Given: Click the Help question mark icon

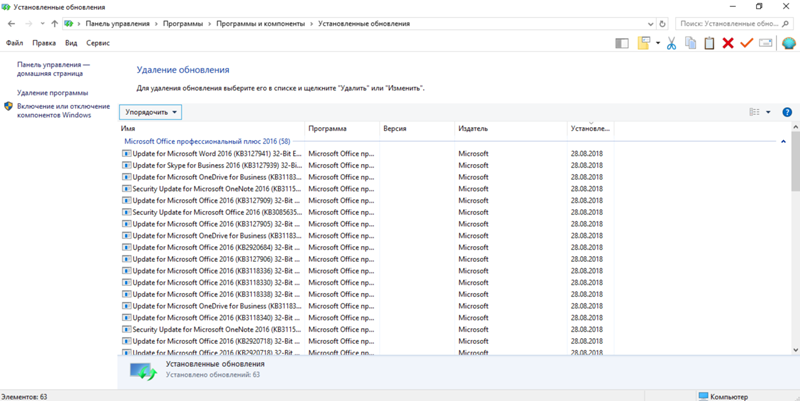Looking at the screenshot, I should click(x=787, y=112).
